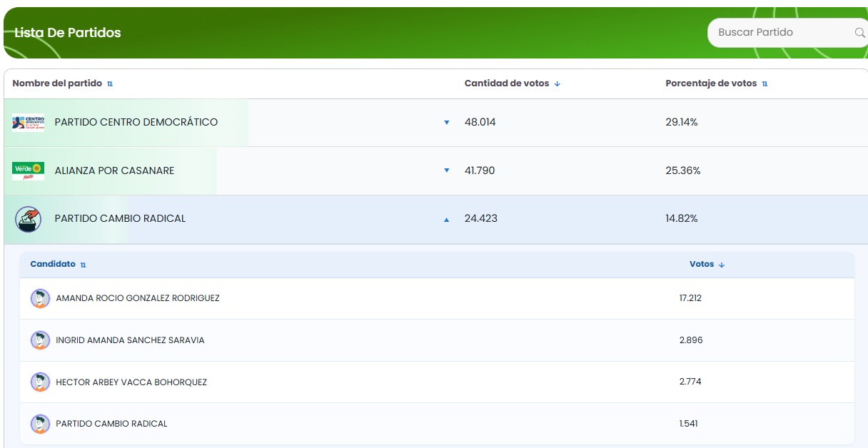Toggle sorting on the Candidato column
The image size is (868, 448).
tap(83, 264)
